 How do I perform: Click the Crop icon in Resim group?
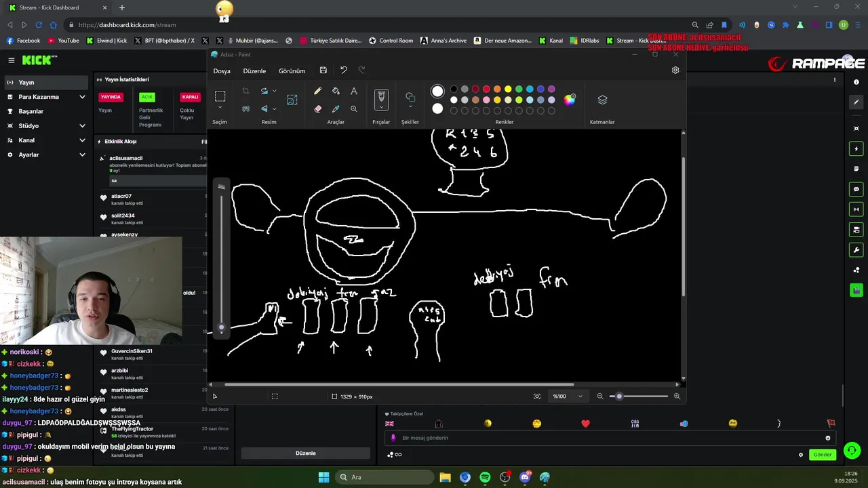245,91
